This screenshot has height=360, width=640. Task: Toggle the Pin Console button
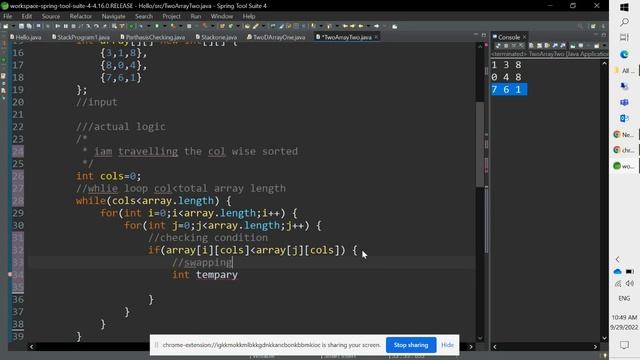pyautogui.click(x=573, y=46)
